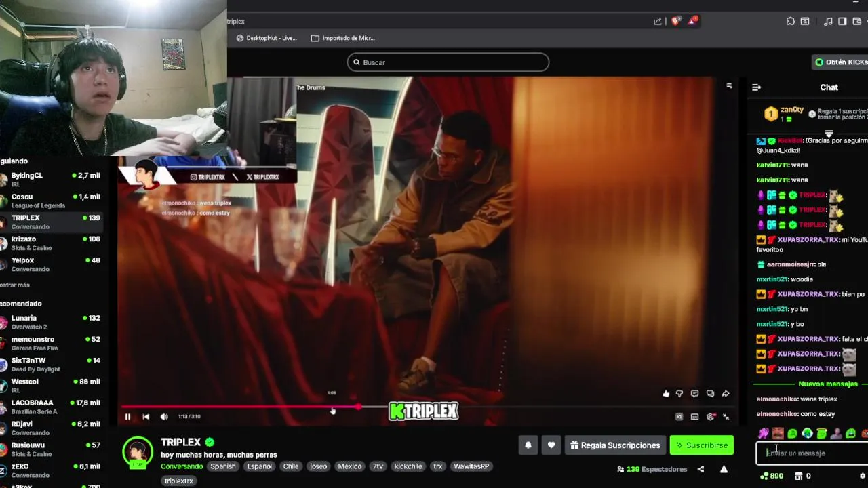The height and width of the screenshot is (488, 868).
Task: Open the DesktopHut - Live bookmark
Action: [267, 38]
